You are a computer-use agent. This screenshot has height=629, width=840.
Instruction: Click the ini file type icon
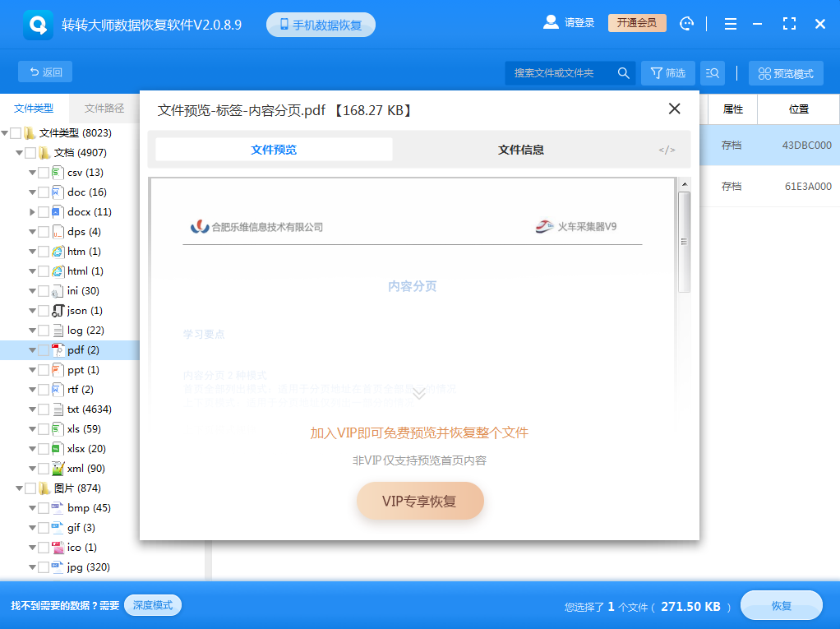point(58,291)
